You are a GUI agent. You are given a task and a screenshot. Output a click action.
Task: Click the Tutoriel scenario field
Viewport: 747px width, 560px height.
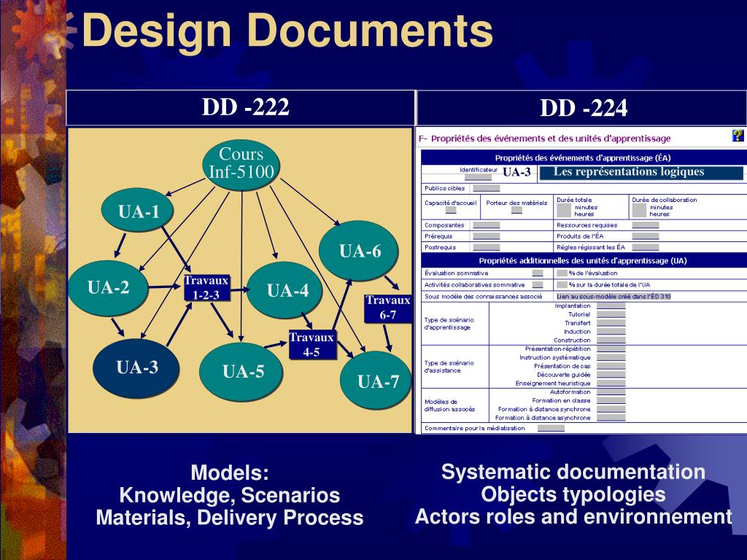tap(611, 315)
